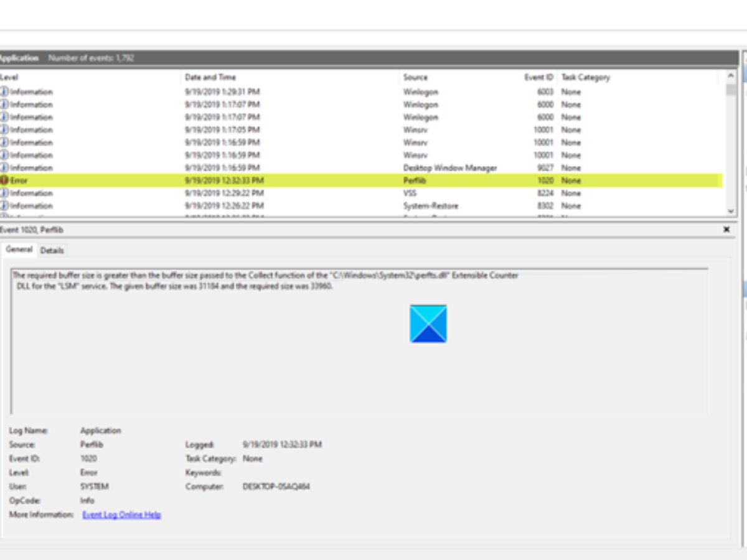Click the 'Error' Level value in event details
This screenshot has height=560, width=747.
(x=89, y=473)
